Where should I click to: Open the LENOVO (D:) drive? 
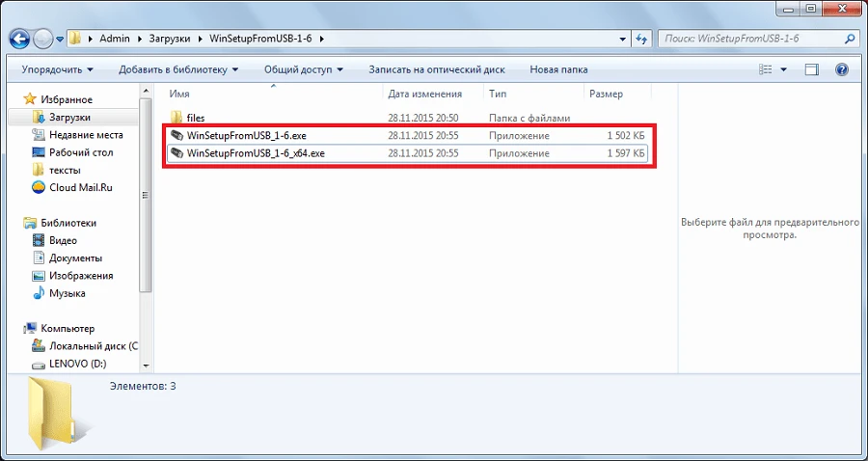(x=77, y=365)
